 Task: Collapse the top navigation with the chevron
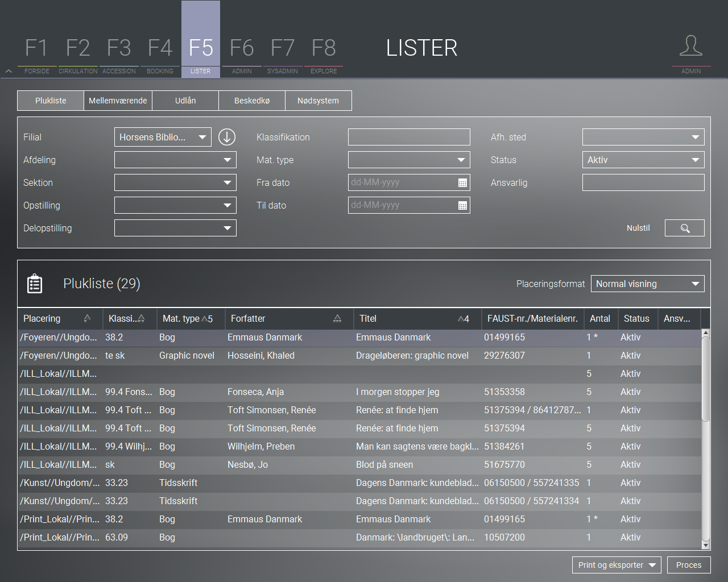(9, 72)
